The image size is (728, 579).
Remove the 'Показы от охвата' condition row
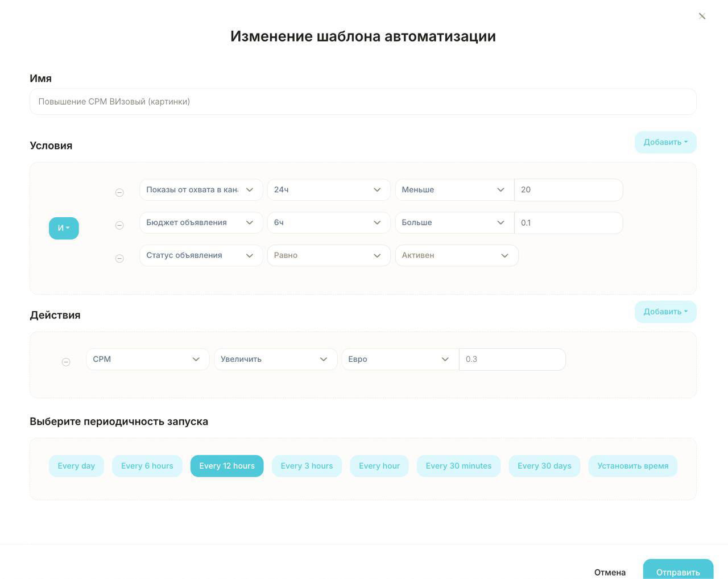[119, 192]
